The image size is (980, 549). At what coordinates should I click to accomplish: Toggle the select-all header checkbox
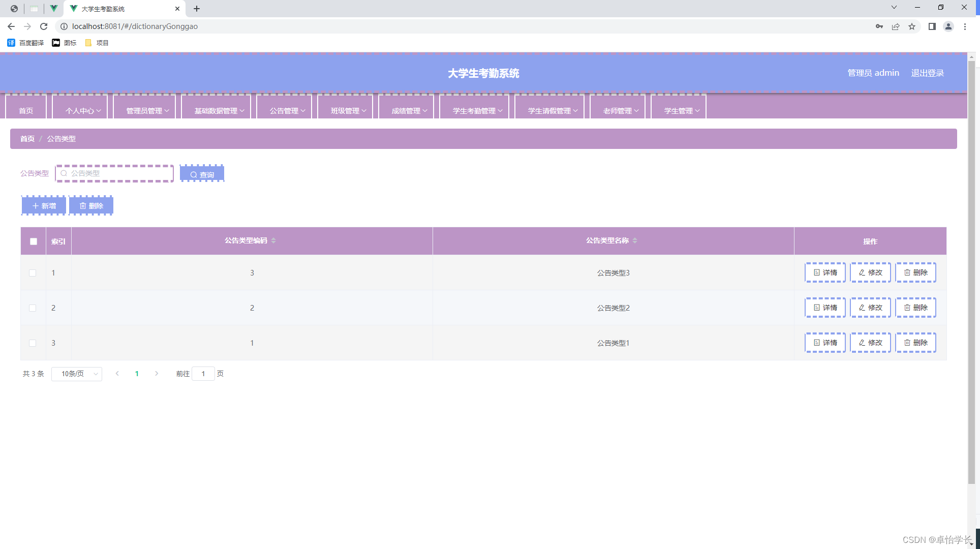[x=34, y=241]
